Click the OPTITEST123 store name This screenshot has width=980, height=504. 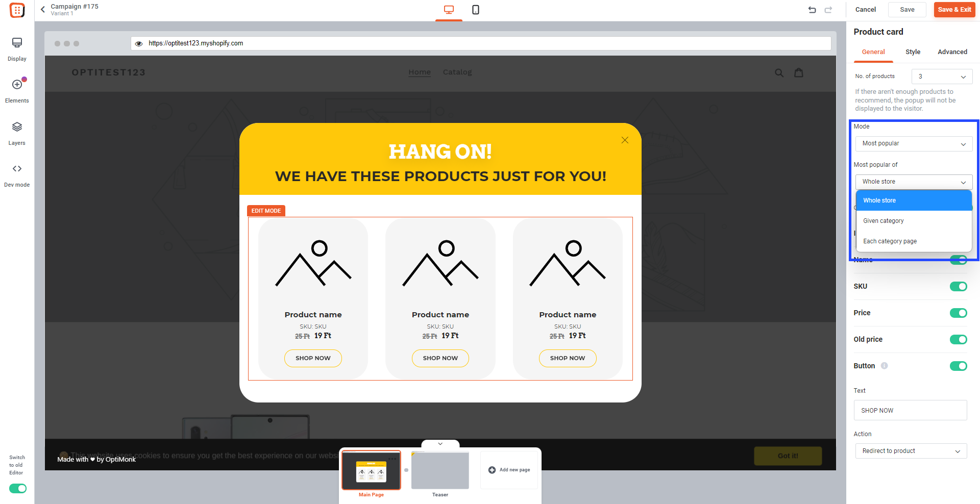click(x=109, y=72)
